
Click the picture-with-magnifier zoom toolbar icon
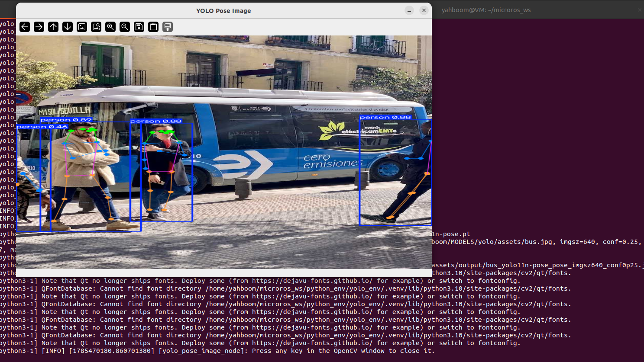click(x=96, y=27)
